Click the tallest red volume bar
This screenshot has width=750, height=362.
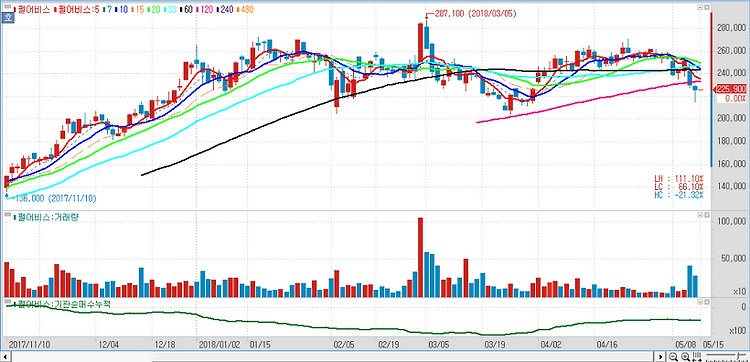pyautogui.click(x=420, y=257)
